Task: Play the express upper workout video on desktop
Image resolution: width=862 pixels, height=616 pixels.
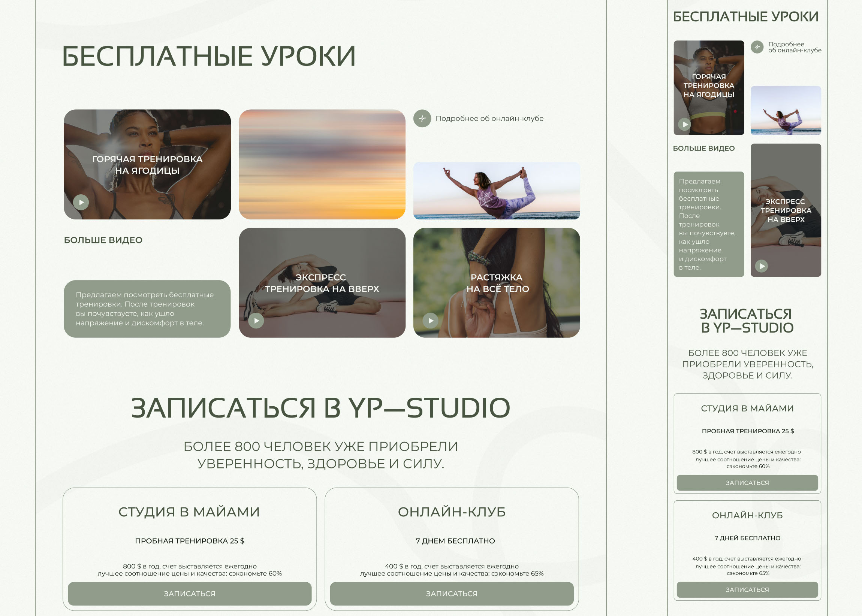Action: click(256, 321)
